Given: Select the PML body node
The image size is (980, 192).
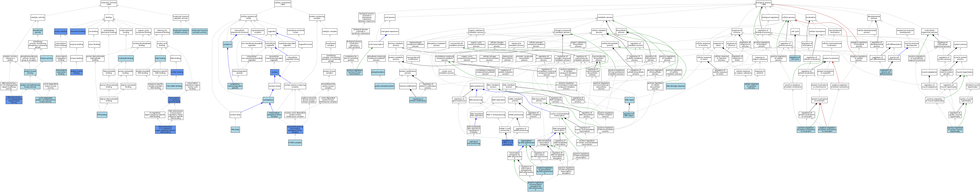Looking at the screenshot, I should 235,130.
